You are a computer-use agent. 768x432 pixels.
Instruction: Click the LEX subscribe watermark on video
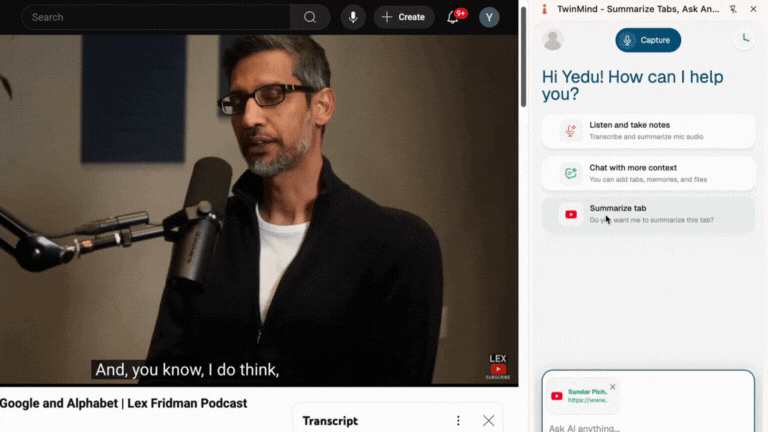coord(498,366)
